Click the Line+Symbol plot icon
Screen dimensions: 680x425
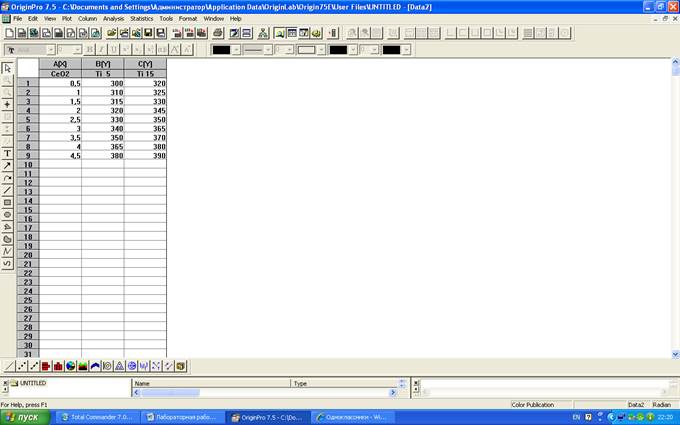tap(33, 366)
